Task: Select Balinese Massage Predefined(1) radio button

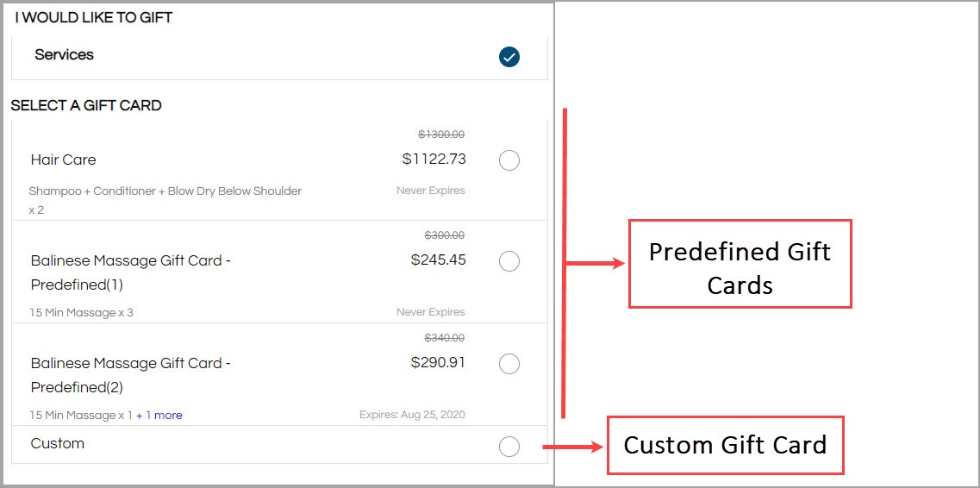Action: point(509,261)
